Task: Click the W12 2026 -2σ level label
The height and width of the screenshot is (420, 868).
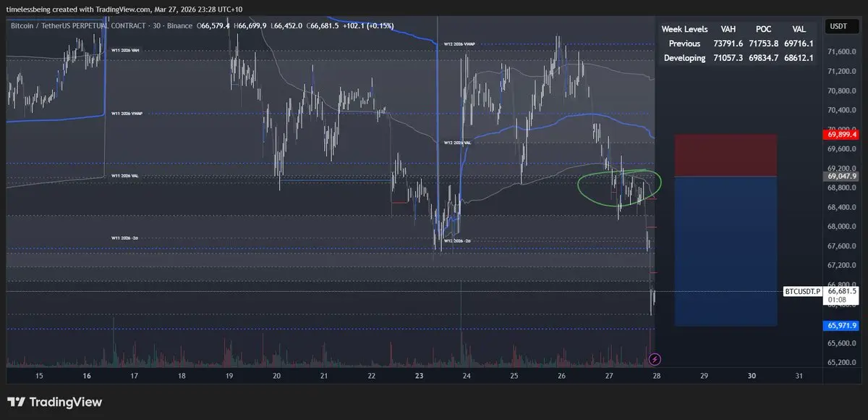Action: (x=456, y=240)
